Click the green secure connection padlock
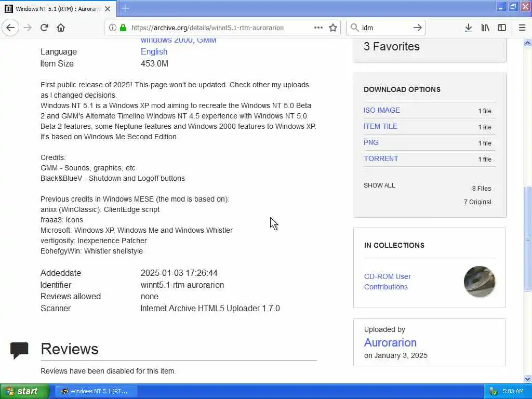 (123, 28)
